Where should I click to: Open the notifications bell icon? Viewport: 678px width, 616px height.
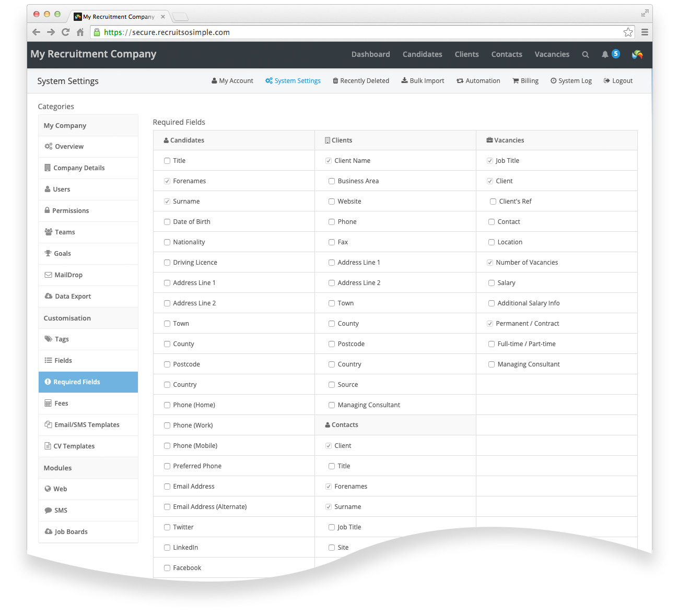click(605, 54)
